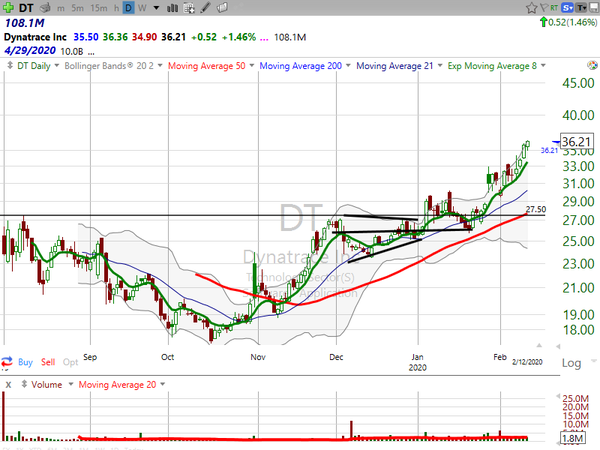
Task: Close the Volume pane with X
Action: (8, 385)
